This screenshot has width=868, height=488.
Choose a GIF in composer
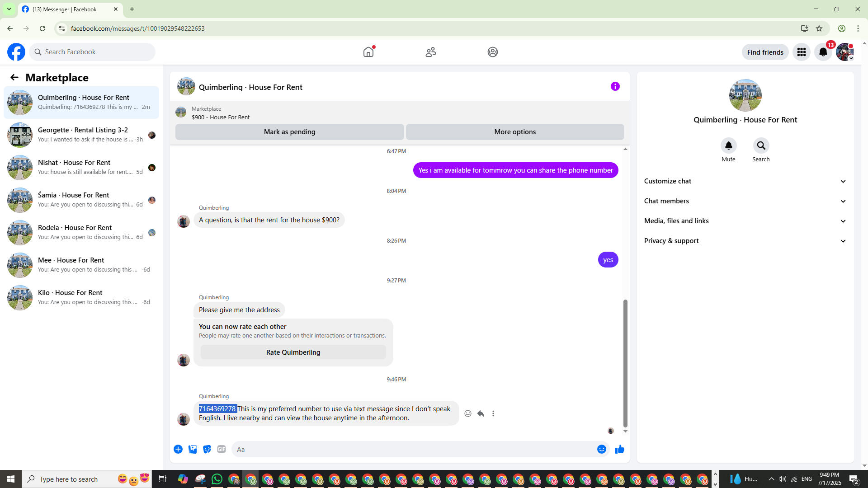click(222, 449)
